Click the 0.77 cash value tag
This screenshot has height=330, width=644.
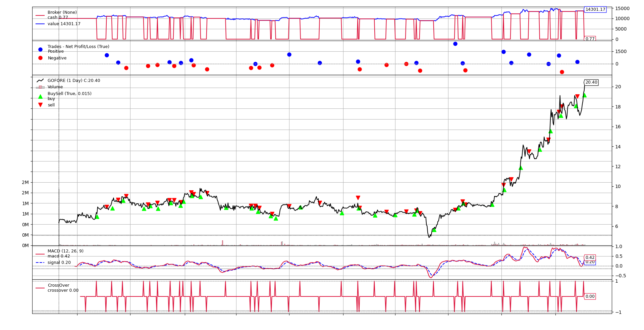point(590,39)
